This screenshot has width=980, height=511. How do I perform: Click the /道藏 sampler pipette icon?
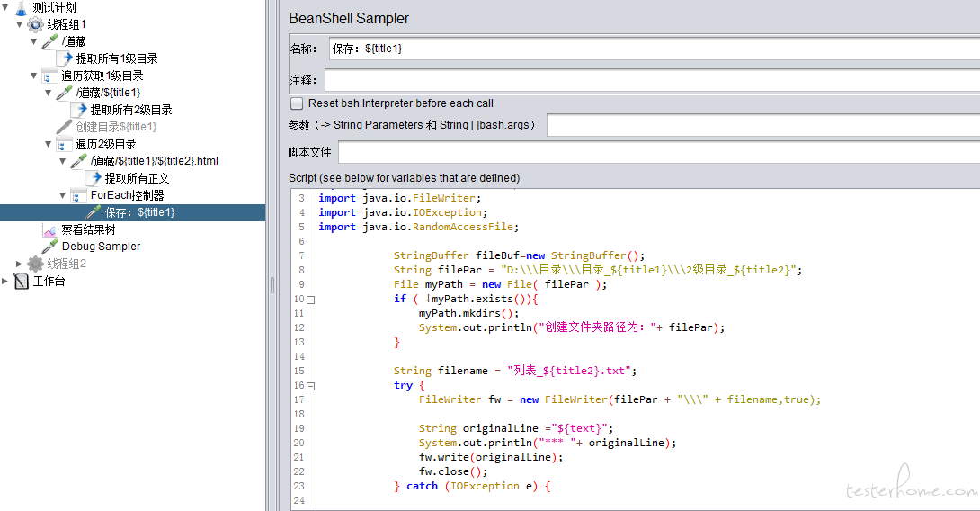tap(50, 42)
